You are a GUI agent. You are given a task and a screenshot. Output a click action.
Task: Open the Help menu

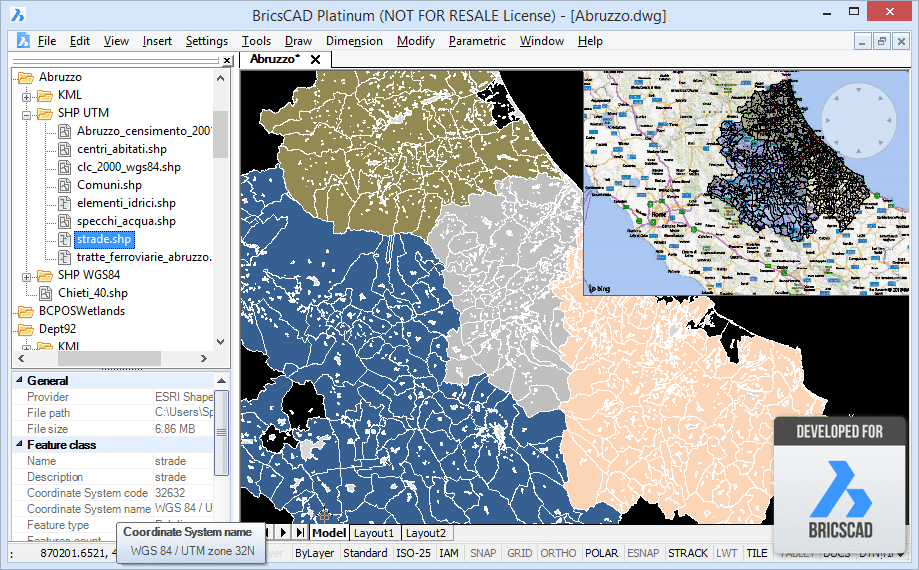[590, 41]
